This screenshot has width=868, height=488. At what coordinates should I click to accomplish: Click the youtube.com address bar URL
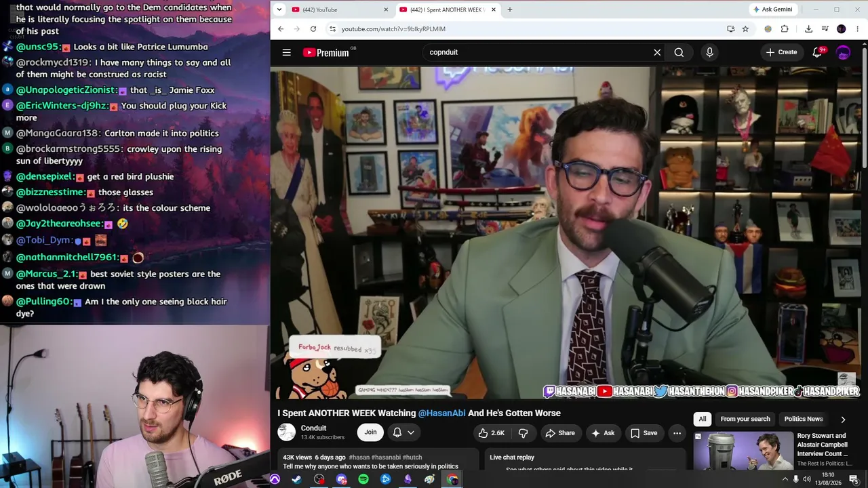[x=393, y=29]
